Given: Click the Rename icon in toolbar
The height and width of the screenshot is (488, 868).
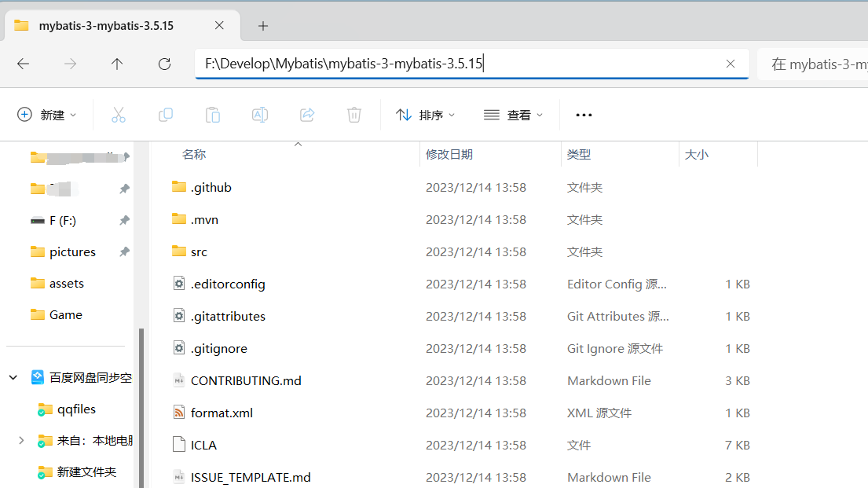Looking at the screenshot, I should tap(260, 116).
